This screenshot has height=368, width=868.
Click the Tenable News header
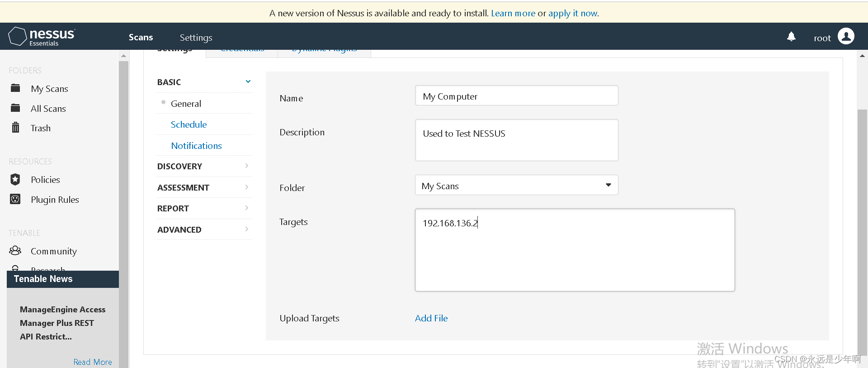coord(63,279)
